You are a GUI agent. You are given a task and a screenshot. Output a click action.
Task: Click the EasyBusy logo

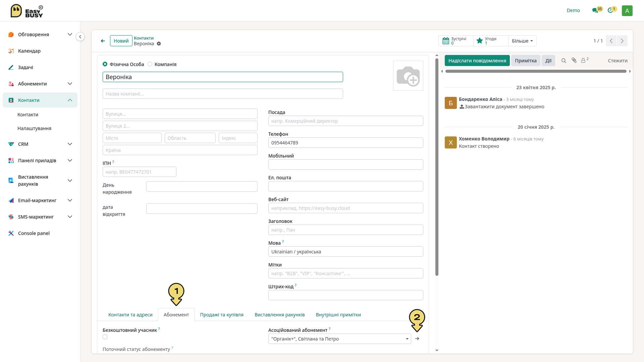pos(27,11)
